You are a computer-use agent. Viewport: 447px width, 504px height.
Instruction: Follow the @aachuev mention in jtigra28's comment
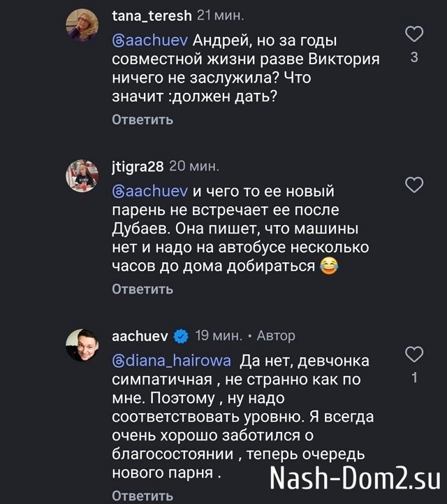(149, 191)
